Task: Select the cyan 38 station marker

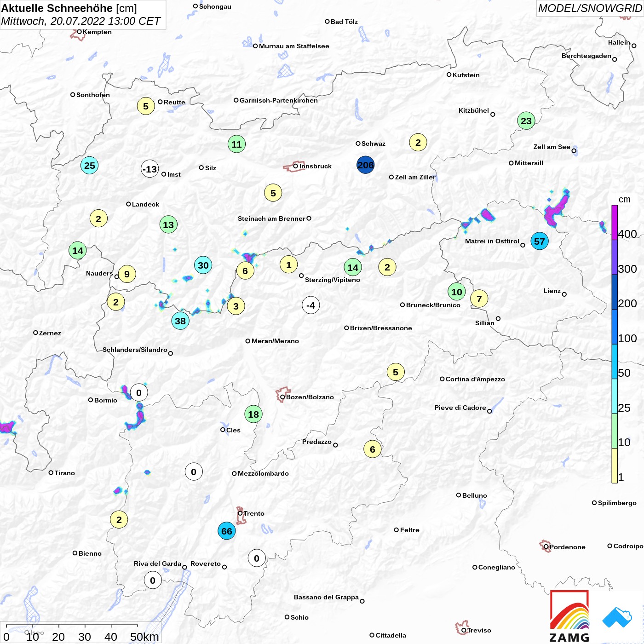Action: tap(180, 321)
